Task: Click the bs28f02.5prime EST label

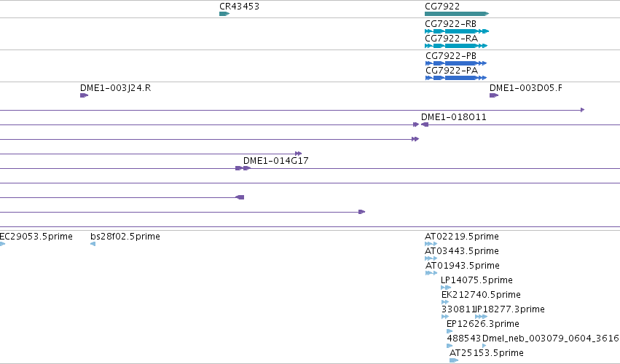Action: coord(125,237)
